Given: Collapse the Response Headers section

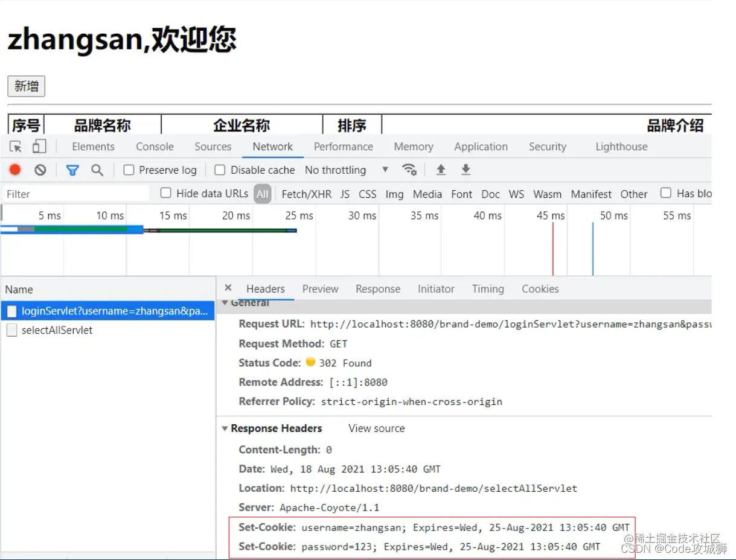Looking at the screenshot, I should point(225,428).
